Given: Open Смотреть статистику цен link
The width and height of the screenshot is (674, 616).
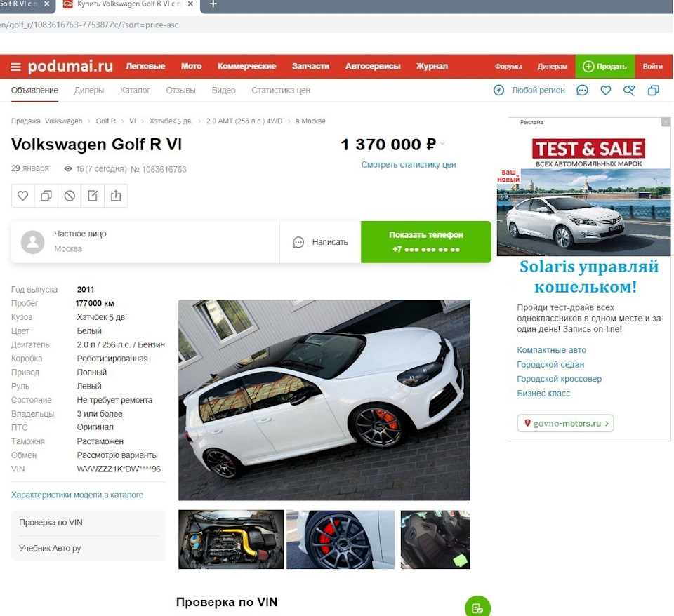Looking at the screenshot, I should [409, 165].
